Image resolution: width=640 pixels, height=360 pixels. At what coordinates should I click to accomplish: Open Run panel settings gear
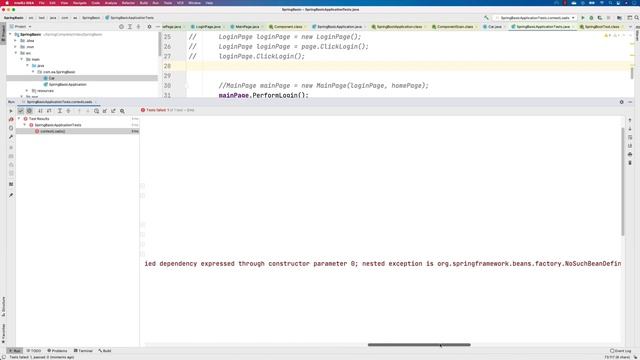pos(622,102)
